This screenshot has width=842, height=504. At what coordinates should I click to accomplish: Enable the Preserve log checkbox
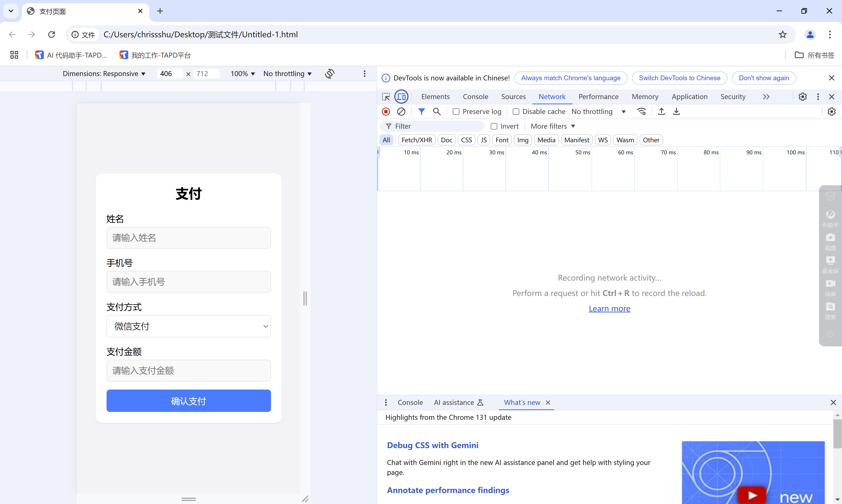(x=456, y=111)
